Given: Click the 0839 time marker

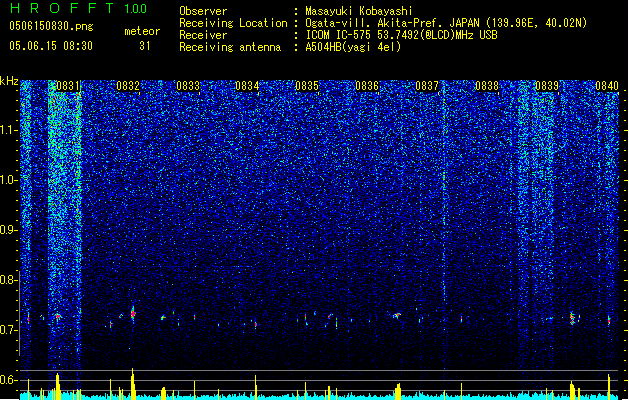Looking at the screenshot, I should 547,86.
